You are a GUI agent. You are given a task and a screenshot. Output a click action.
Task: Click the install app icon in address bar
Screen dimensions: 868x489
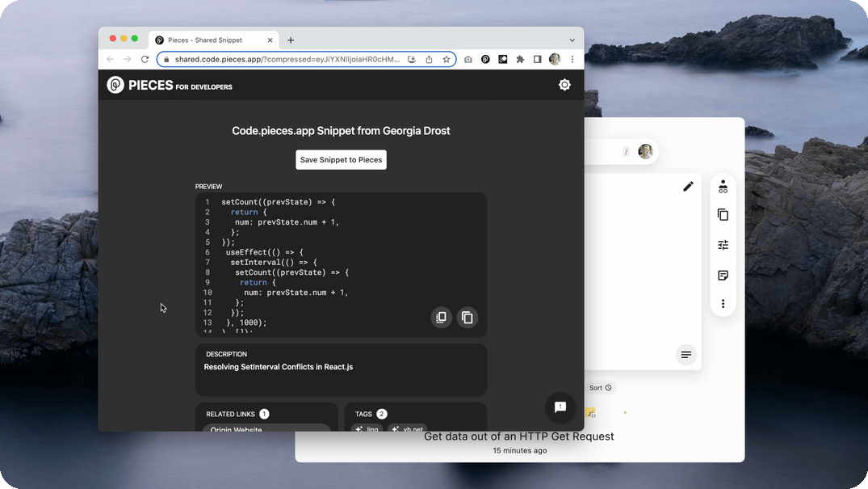(x=411, y=59)
